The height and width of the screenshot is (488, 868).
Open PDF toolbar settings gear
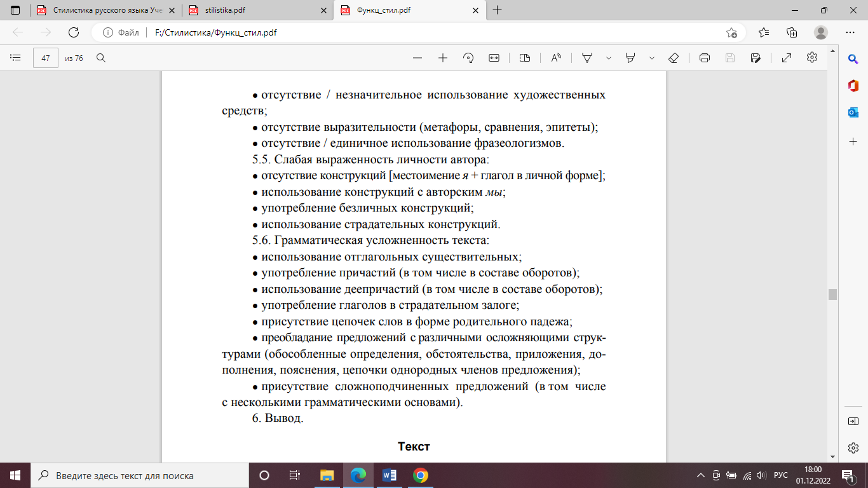pos(811,58)
